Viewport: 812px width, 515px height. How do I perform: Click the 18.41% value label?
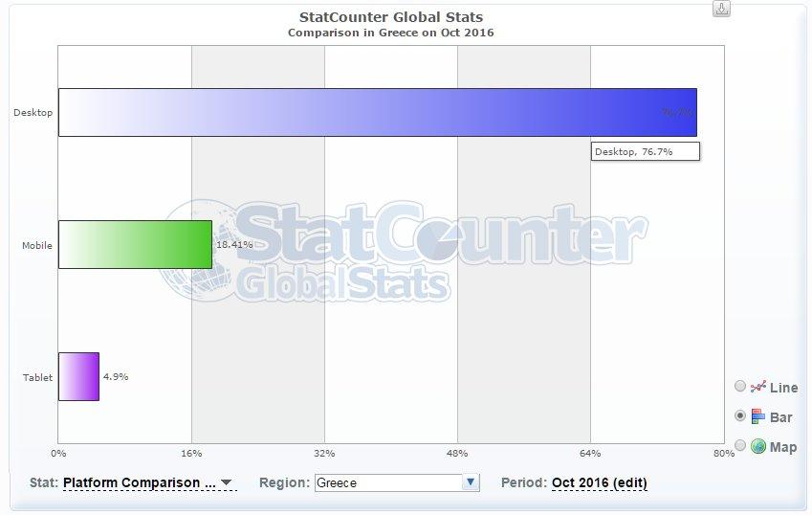pos(234,244)
